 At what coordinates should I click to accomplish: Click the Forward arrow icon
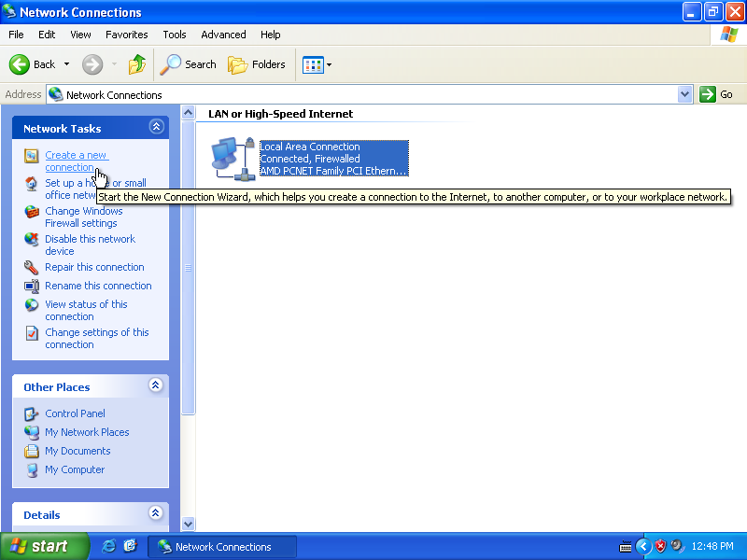[x=92, y=64]
